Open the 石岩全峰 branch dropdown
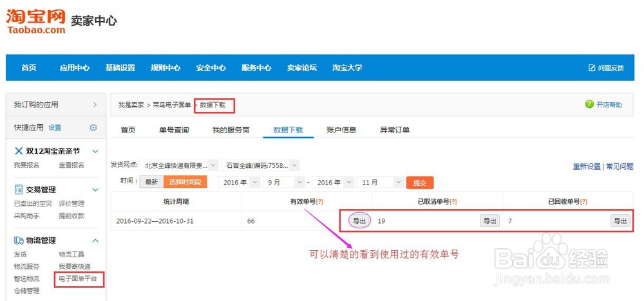Image resolution: width=644 pixels, height=301 pixels. pyautogui.click(x=260, y=165)
